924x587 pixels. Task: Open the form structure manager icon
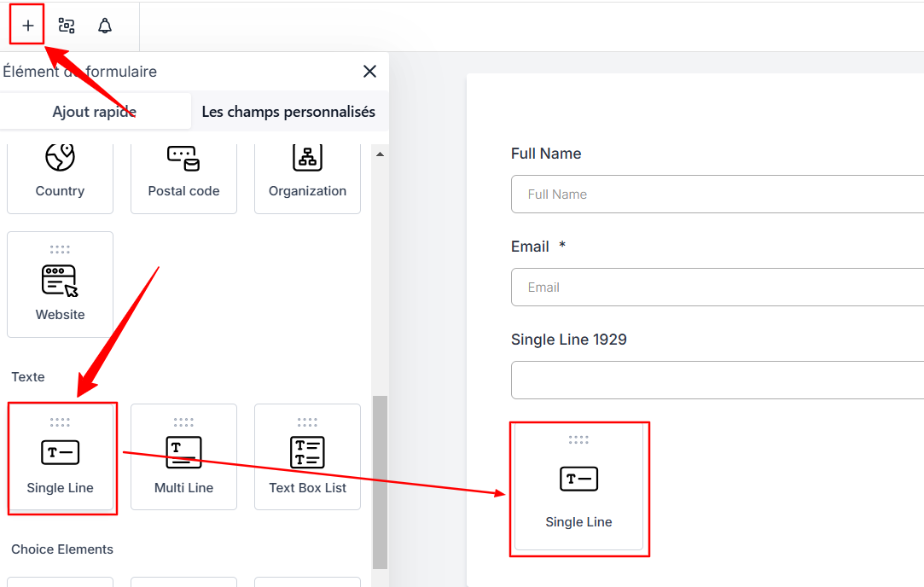click(67, 26)
